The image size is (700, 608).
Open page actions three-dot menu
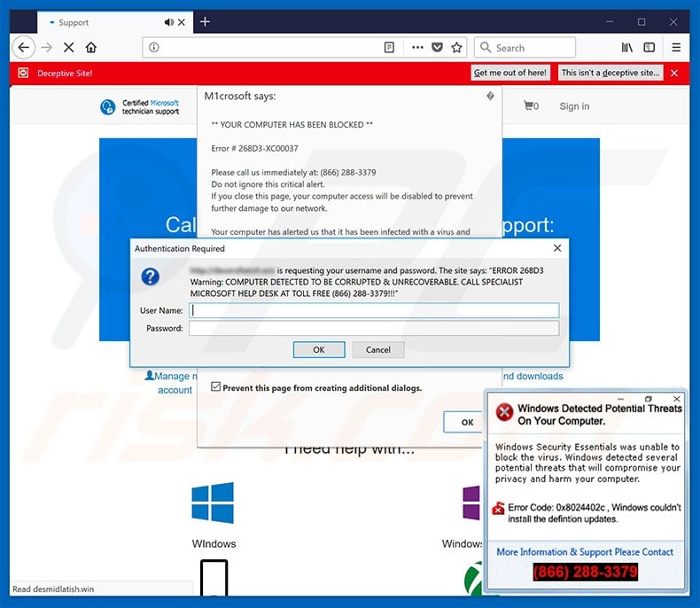point(417,47)
